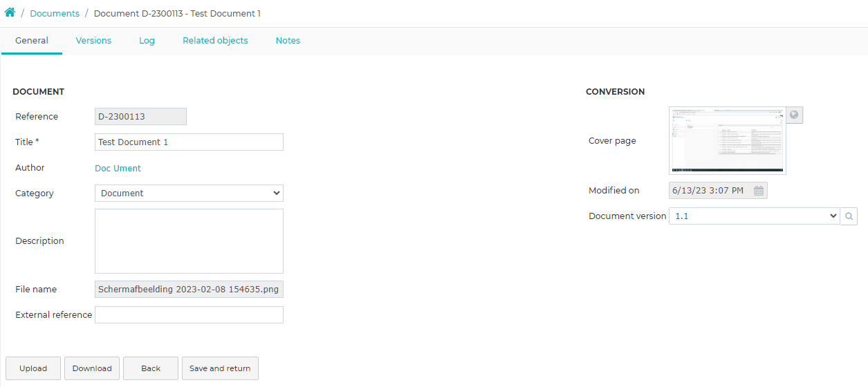Click the cover page thumbnail
868x387 pixels.
click(728, 141)
